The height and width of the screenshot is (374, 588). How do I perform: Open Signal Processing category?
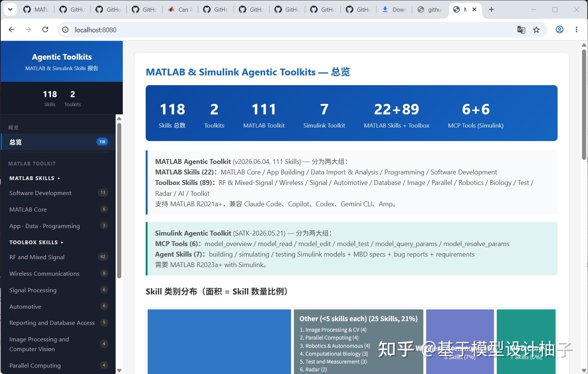[x=58, y=290]
